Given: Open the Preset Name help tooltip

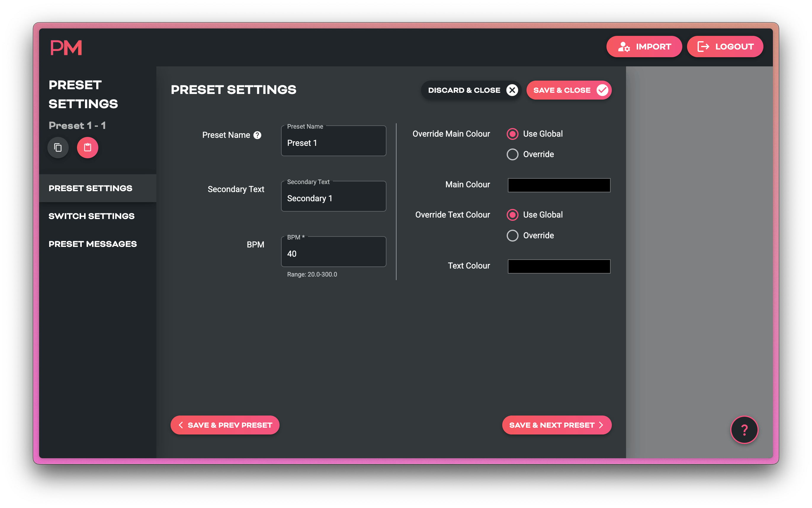Looking at the screenshot, I should (257, 135).
